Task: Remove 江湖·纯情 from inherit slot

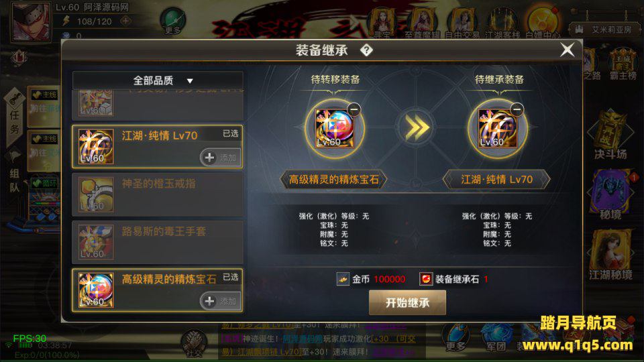Action: point(517,109)
